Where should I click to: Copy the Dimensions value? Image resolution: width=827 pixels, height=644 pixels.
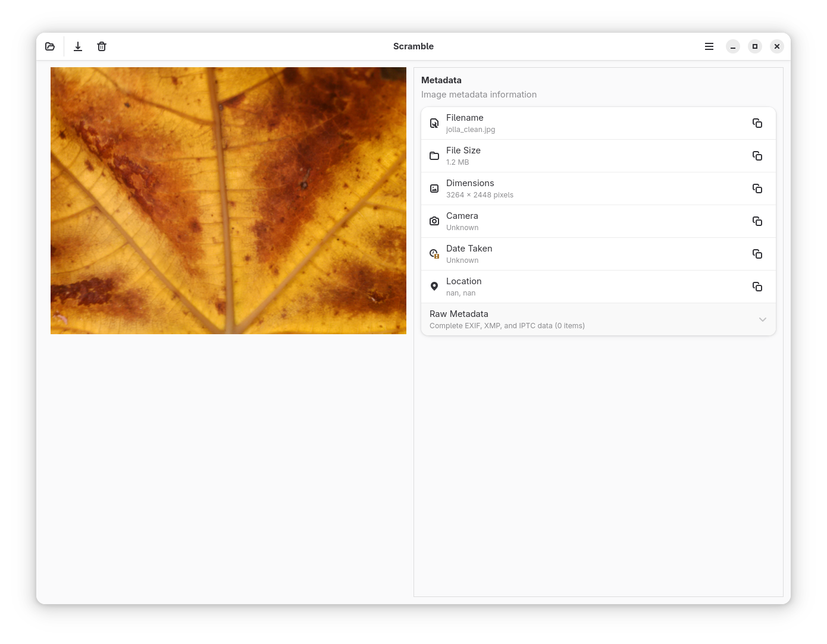tap(757, 189)
